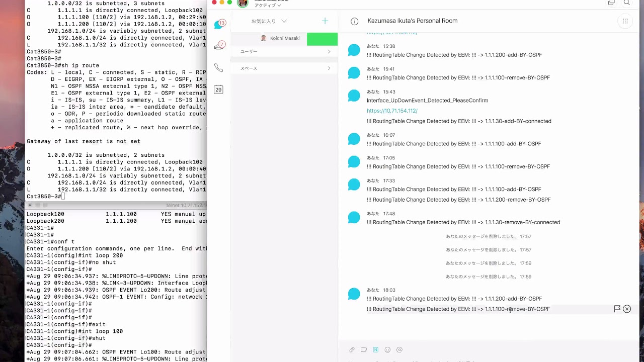The image size is (644, 362).
Task: Click the avatar of the 17:48 message
Action: (354, 217)
